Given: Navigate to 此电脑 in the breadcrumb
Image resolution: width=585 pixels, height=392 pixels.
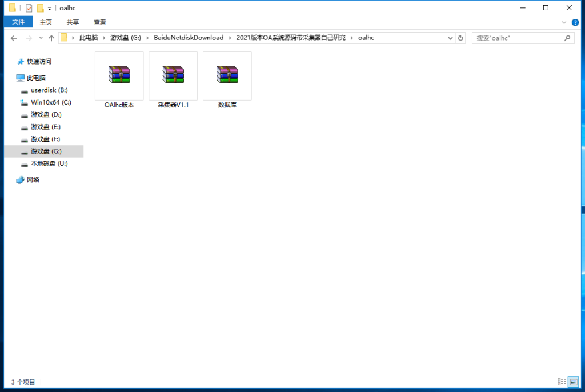Looking at the screenshot, I should pos(89,38).
